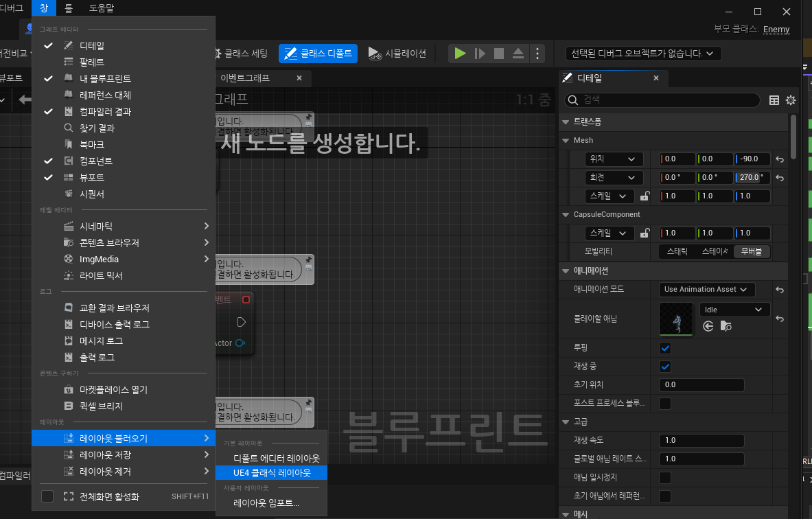Open the Light Mixer window
Image resolution: width=812 pixels, height=519 pixels.
pos(124,275)
